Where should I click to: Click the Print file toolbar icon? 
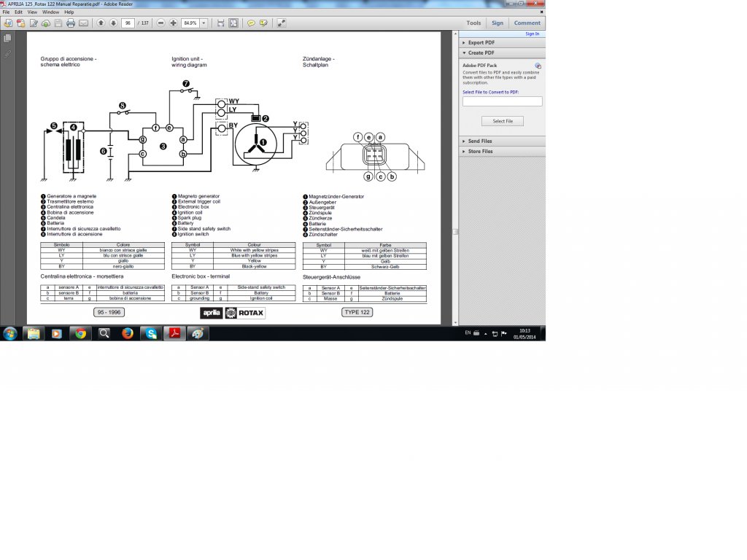coord(71,23)
